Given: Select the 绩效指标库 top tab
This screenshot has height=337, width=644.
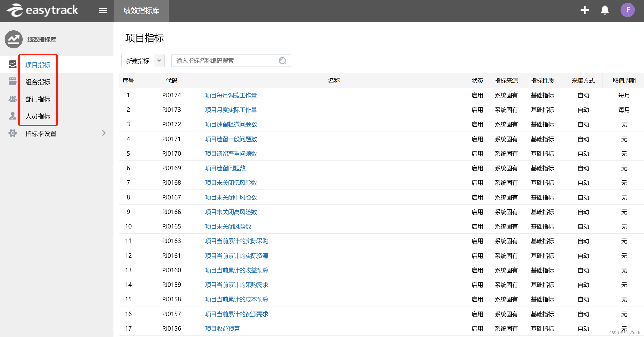Looking at the screenshot, I should click(141, 11).
